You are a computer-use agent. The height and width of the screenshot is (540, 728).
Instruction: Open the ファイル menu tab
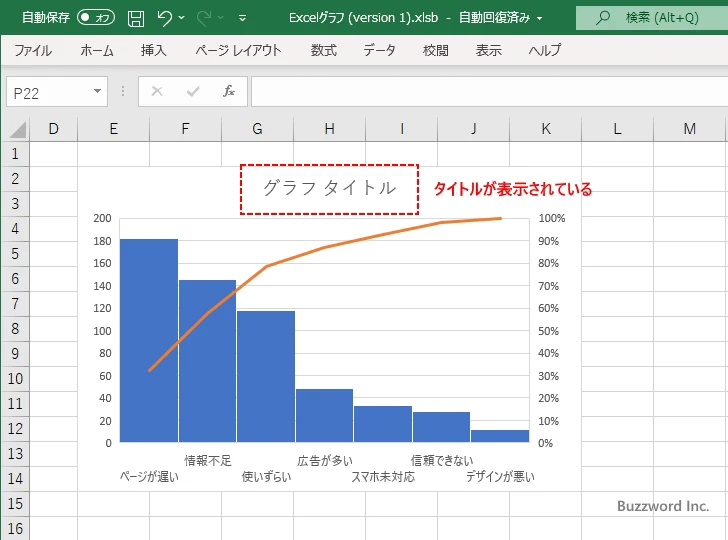tap(33, 50)
